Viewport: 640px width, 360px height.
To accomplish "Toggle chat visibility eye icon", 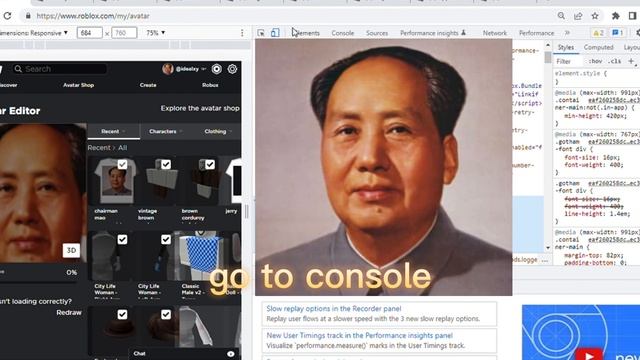I will coord(231,354).
